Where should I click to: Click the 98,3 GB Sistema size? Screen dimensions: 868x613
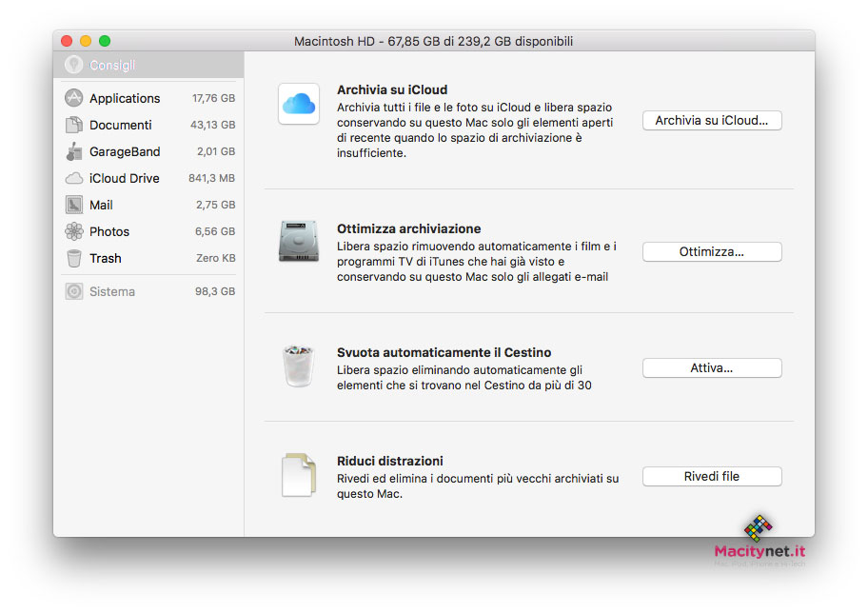pos(215,291)
